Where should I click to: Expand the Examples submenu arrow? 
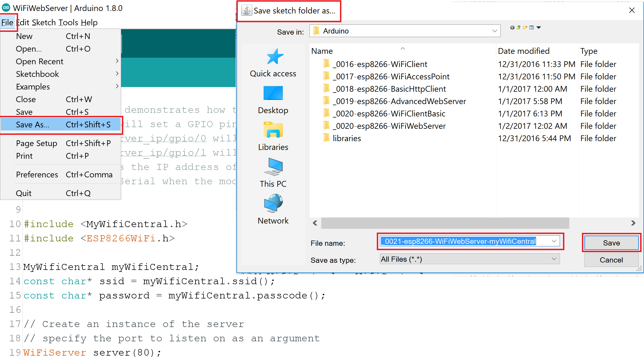pos(117,86)
